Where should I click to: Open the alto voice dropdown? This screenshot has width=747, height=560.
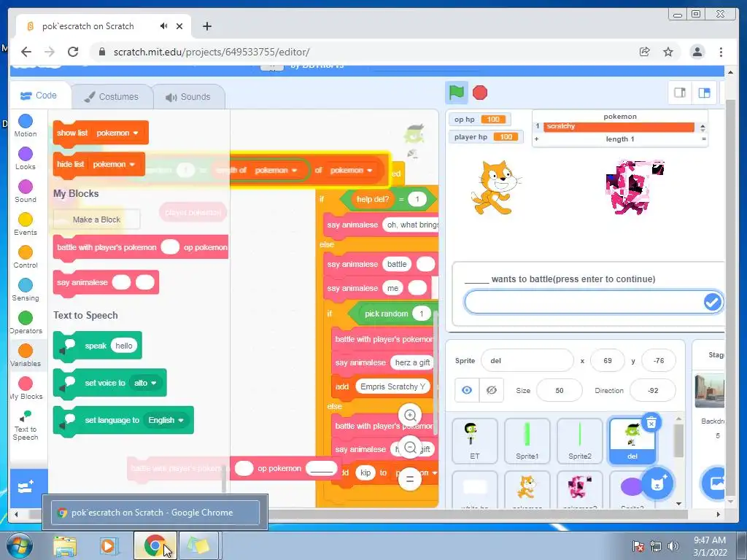(145, 383)
